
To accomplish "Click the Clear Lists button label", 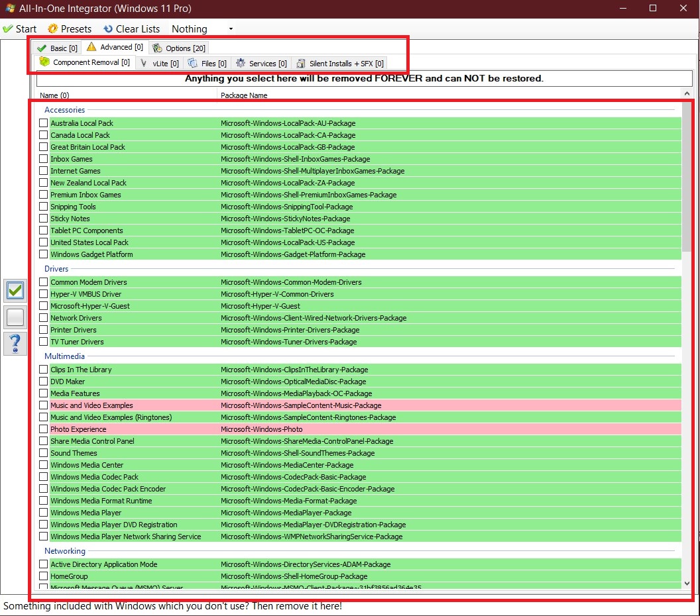I will [137, 29].
